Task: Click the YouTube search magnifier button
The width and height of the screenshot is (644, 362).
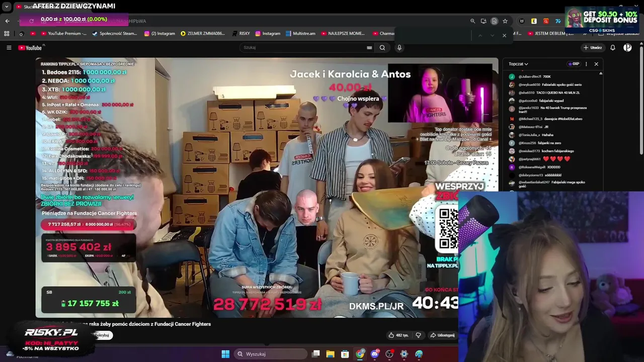Action: (382, 48)
